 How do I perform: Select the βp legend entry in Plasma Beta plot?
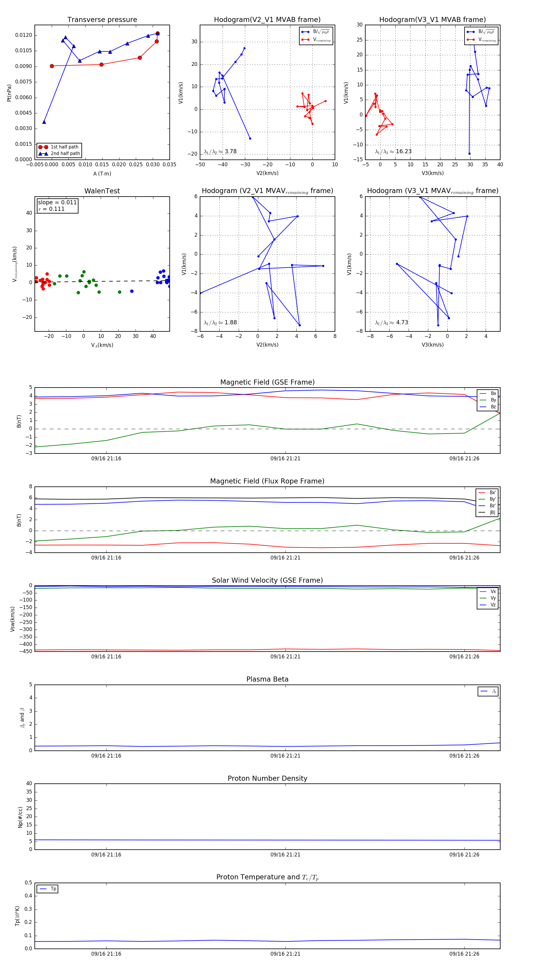tap(488, 691)
